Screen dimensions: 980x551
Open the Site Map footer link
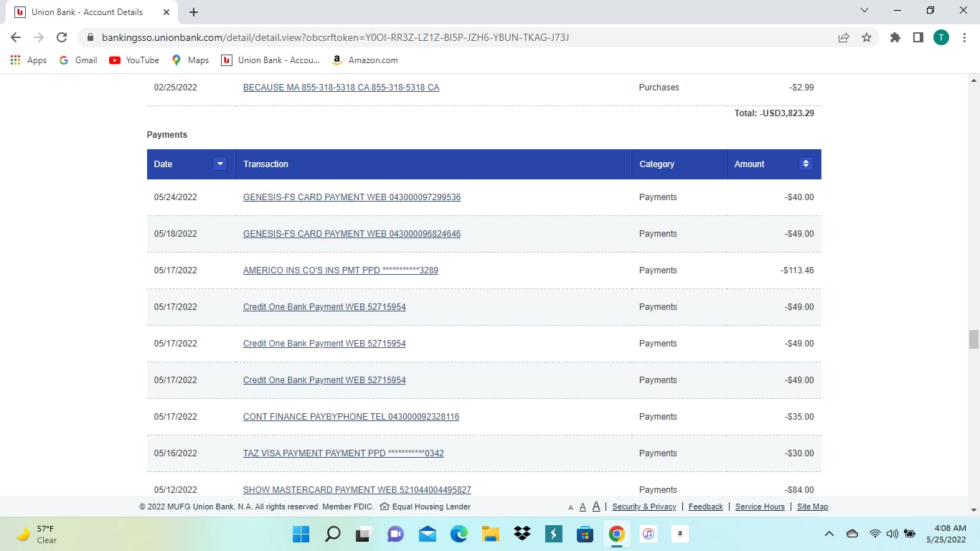812,507
